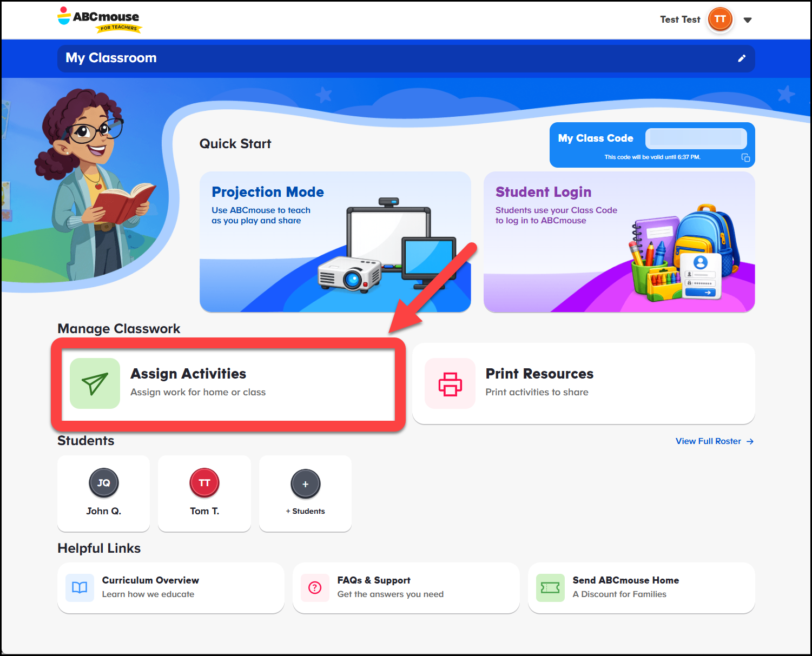The image size is (812, 656).
Task: Click the paper plane Assign Activities icon
Action: coord(95,383)
